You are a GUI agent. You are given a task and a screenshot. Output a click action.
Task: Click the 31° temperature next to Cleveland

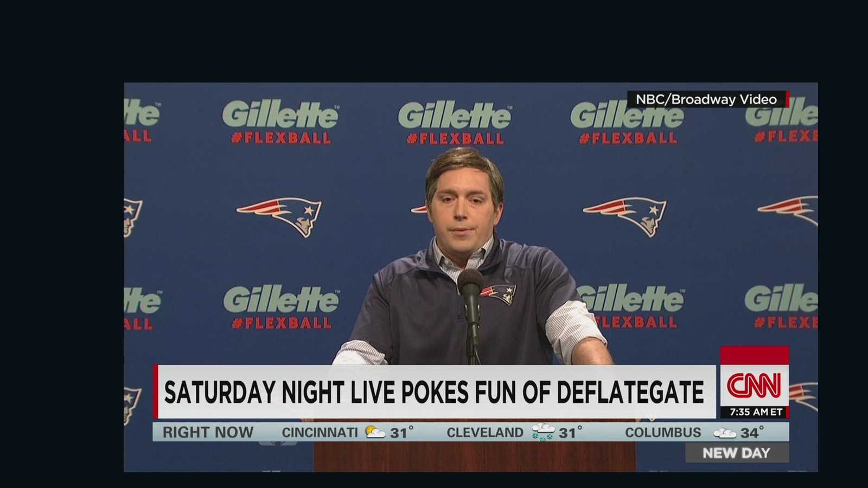tap(571, 433)
